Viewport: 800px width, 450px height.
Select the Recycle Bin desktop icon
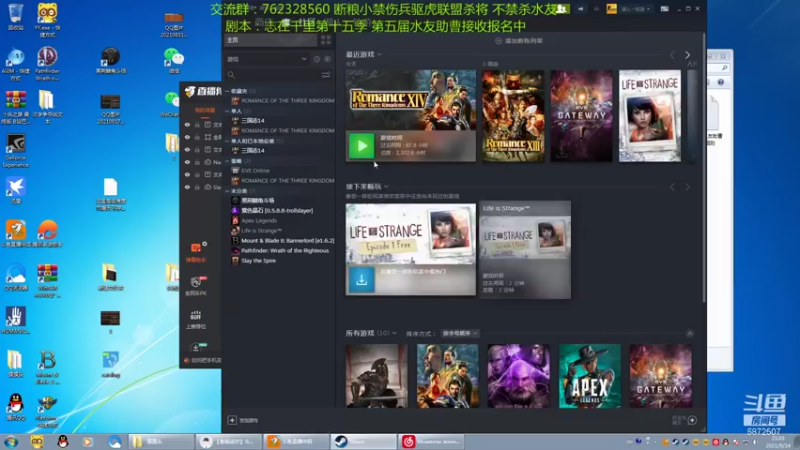click(16, 17)
